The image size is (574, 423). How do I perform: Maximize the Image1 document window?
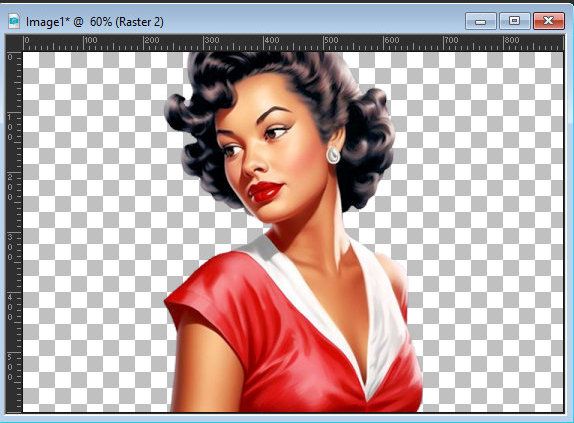click(x=514, y=21)
